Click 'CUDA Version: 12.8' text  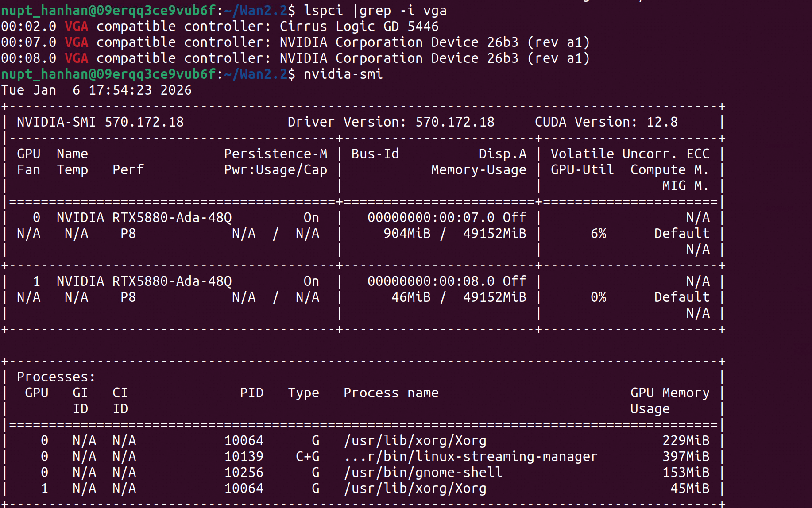[606, 122]
